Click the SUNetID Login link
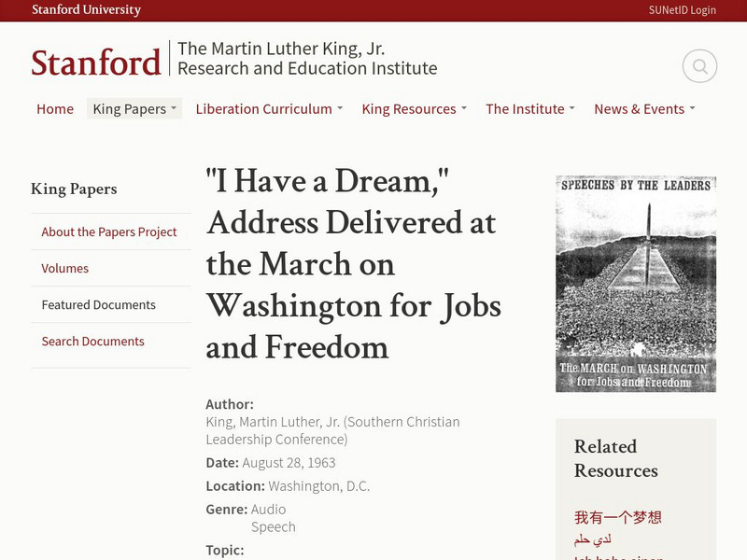Image resolution: width=747 pixels, height=560 pixels. [683, 10]
